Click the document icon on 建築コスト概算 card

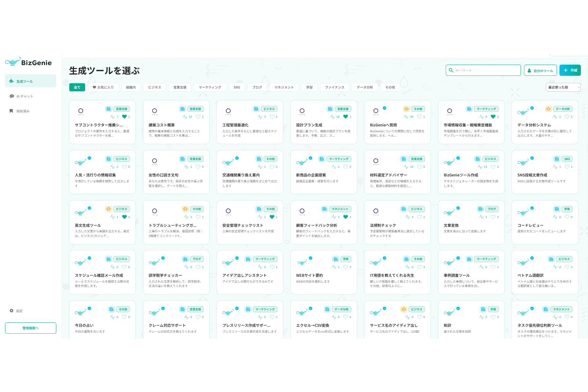(x=182, y=109)
